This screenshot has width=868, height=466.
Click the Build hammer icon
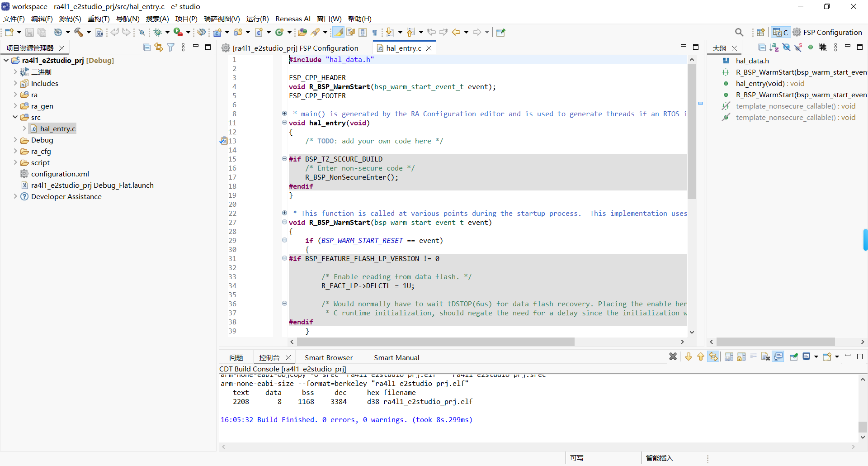coord(79,32)
